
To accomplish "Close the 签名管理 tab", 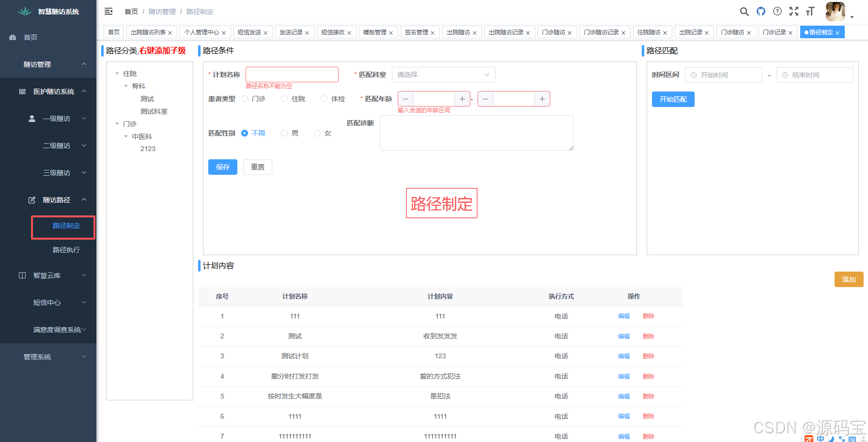I will click(x=433, y=33).
